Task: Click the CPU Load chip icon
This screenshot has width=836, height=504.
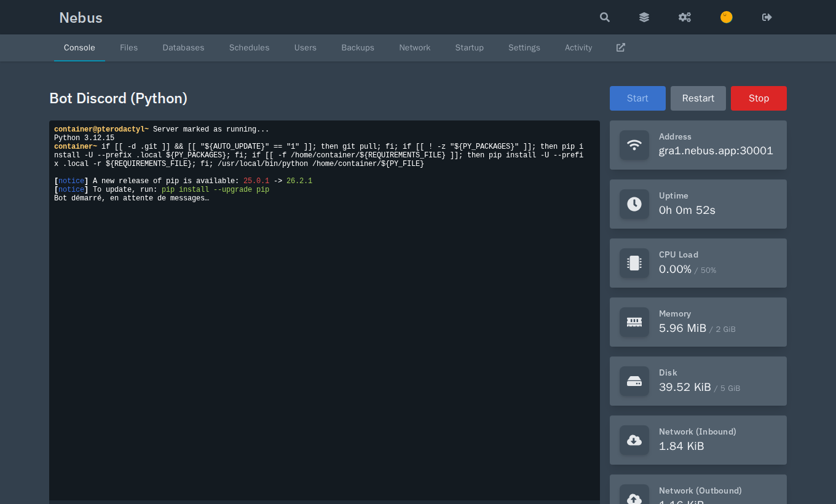Action: pyautogui.click(x=634, y=263)
